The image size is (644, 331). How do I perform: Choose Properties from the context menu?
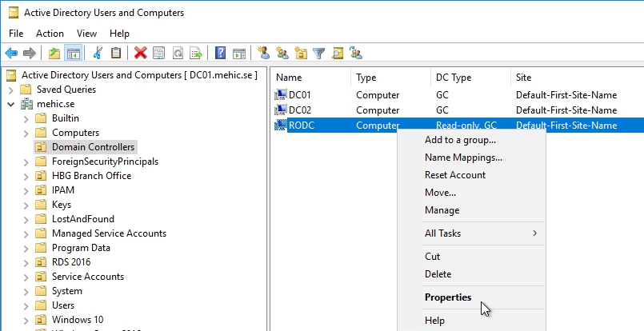(448, 297)
